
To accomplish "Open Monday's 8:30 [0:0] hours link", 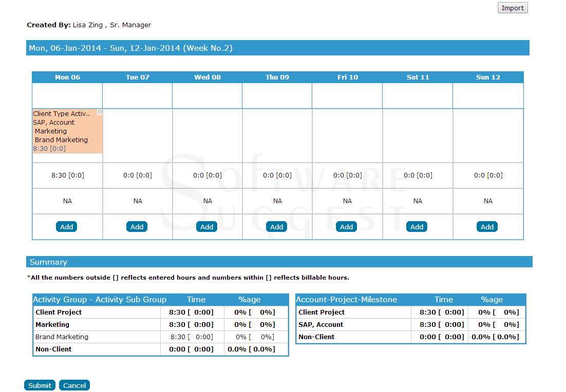I will (x=67, y=175).
